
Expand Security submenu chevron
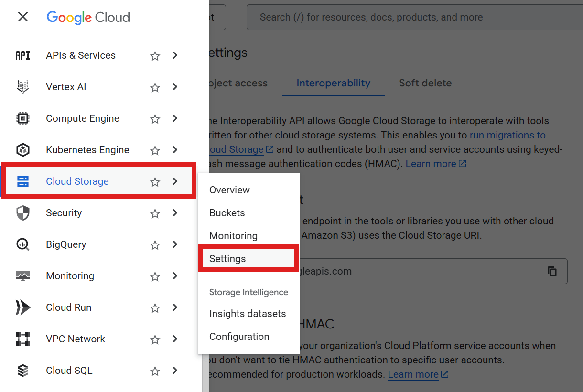pyautogui.click(x=175, y=213)
